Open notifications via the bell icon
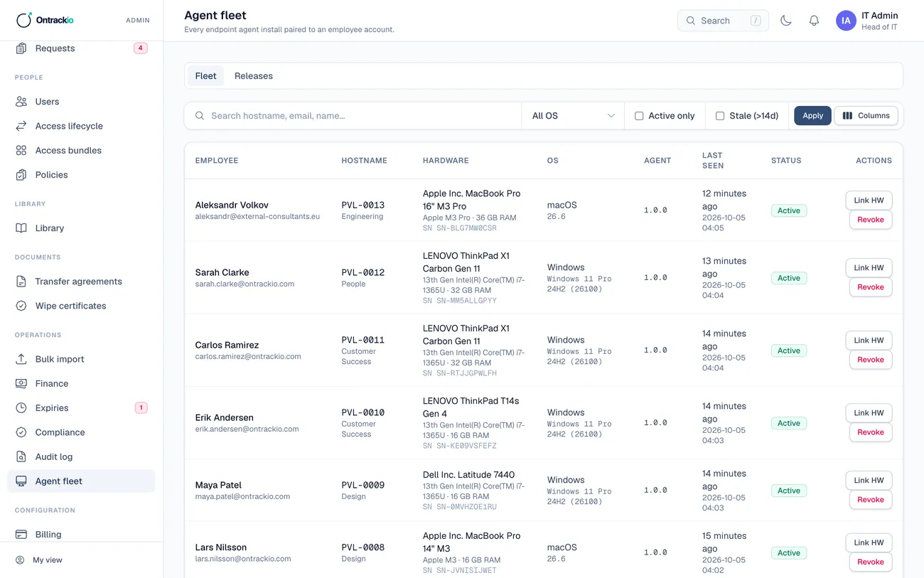This screenshot has height=578, width=924. pos(815,21)
